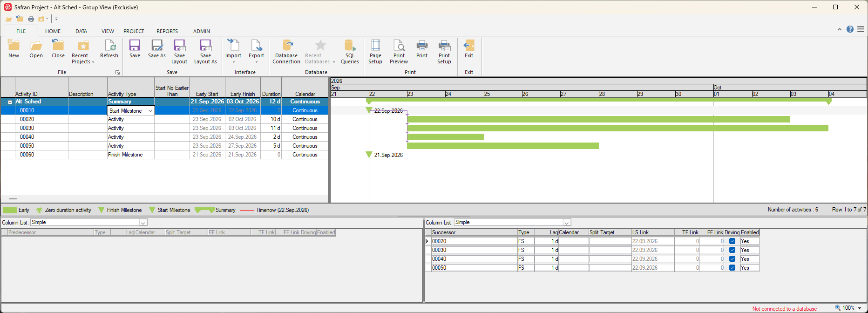Image resolution: width=868 pixels, height=313 pixels.
Task: Click the Early legend green swatch
Action: coord(10,210)
